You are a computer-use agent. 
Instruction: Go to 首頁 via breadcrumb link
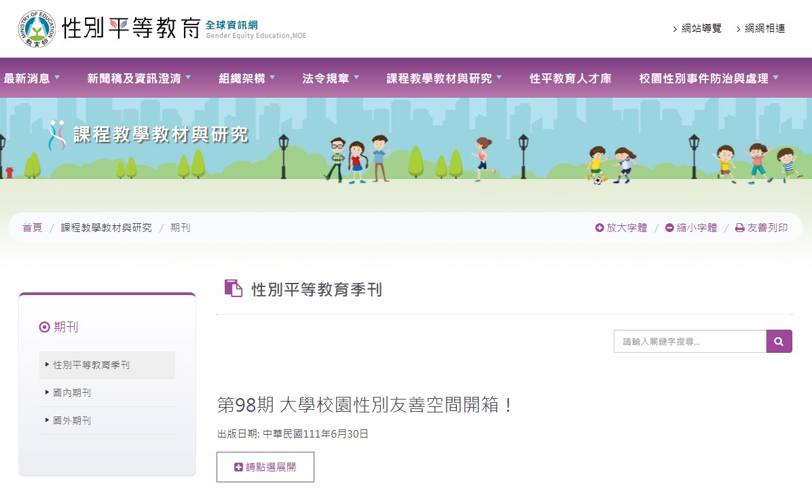(32, 228)
